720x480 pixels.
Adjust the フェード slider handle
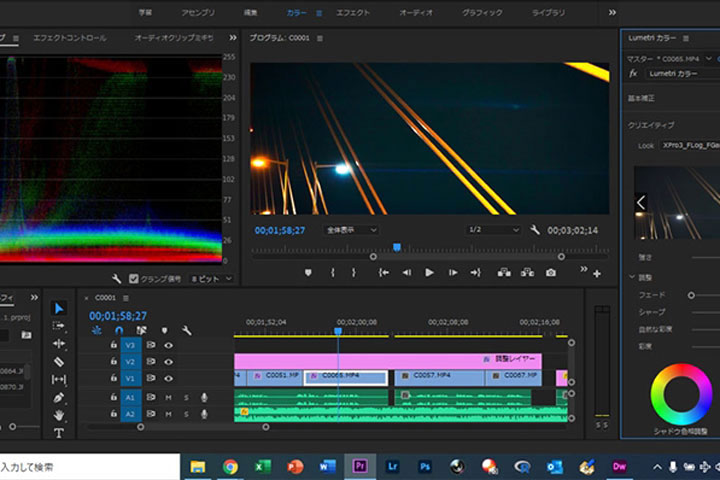(691, 295)
